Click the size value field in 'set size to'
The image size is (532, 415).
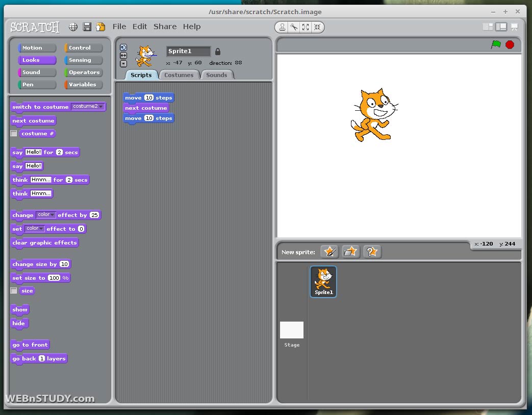(54, 278)
